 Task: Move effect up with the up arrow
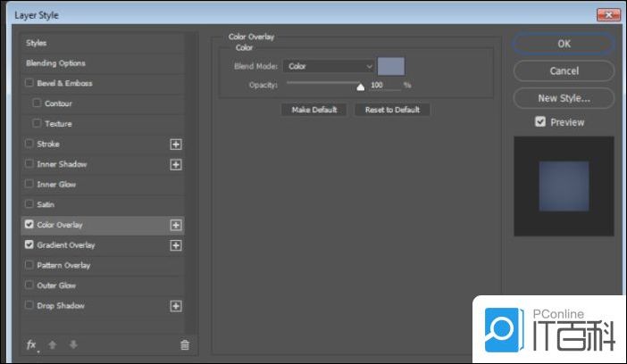coord(53,344)
